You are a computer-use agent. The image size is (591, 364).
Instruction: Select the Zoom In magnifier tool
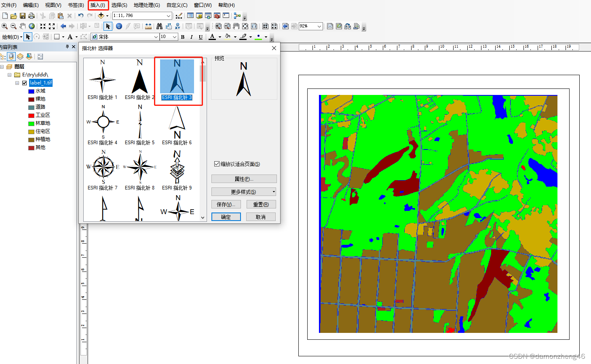(x=5, y=26)
